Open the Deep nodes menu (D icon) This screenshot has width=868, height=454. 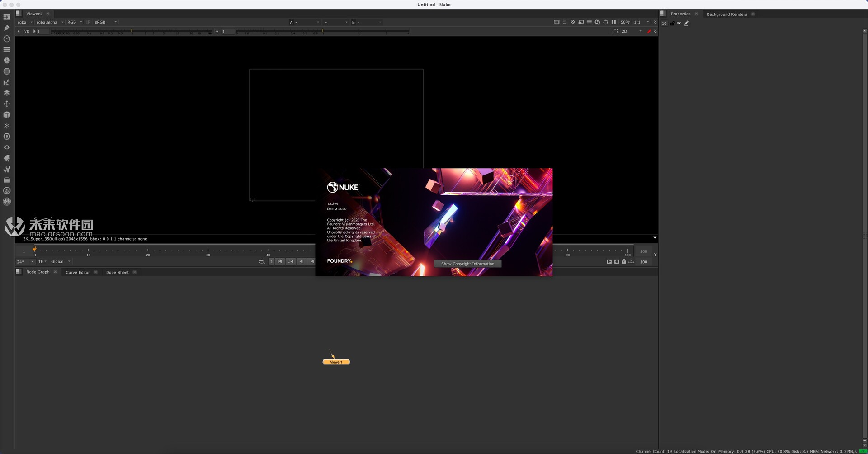[x=7, y=137]
